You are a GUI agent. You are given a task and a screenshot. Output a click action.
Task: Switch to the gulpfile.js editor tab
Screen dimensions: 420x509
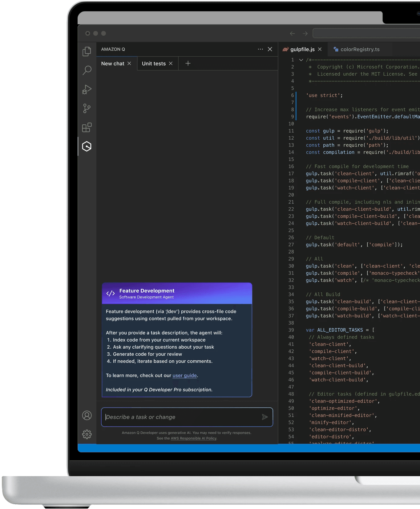click(302, 49)
